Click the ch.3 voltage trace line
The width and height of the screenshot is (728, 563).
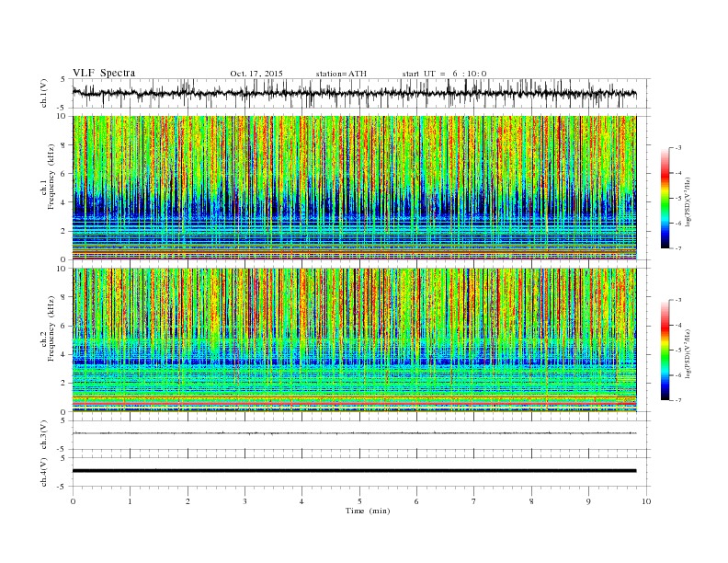[x=354, y=433]
